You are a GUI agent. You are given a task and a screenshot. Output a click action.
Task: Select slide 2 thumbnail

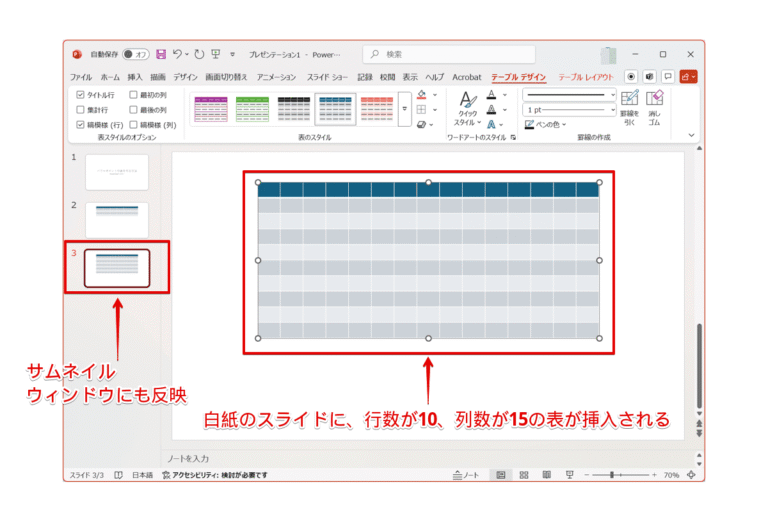coord(117,220)
